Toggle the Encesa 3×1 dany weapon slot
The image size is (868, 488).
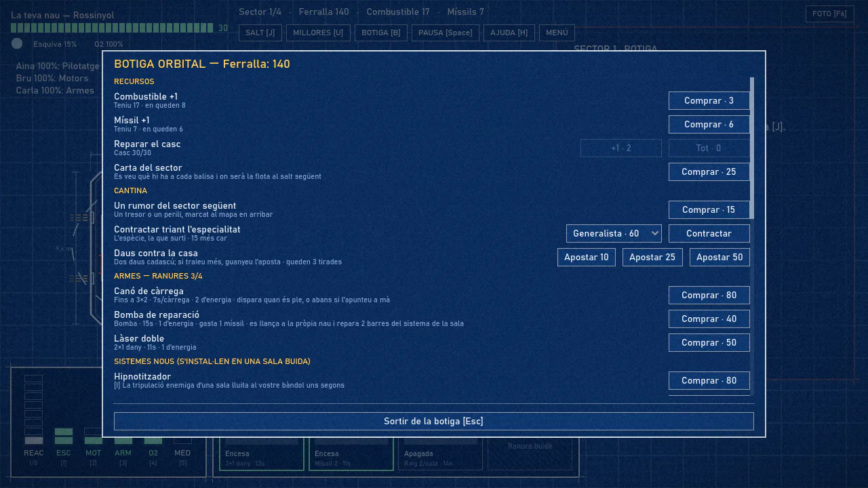(x=261, y=454)
